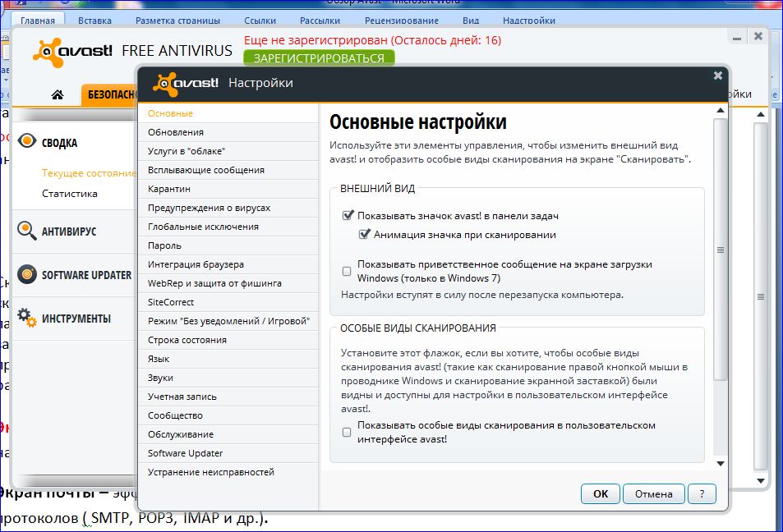Click avast! logo in settings dialog header
Viewport: 783px width, 532px height.
186,84
